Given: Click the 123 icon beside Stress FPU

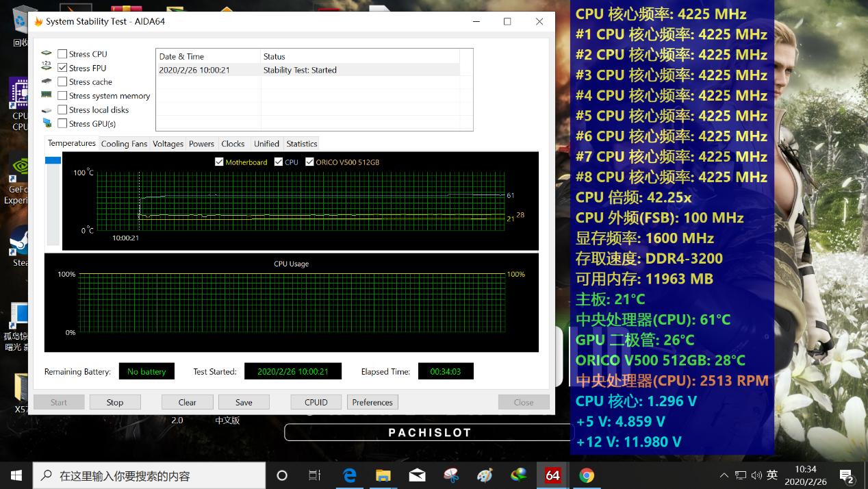Looking at the screenshot, I should [47, 67].
